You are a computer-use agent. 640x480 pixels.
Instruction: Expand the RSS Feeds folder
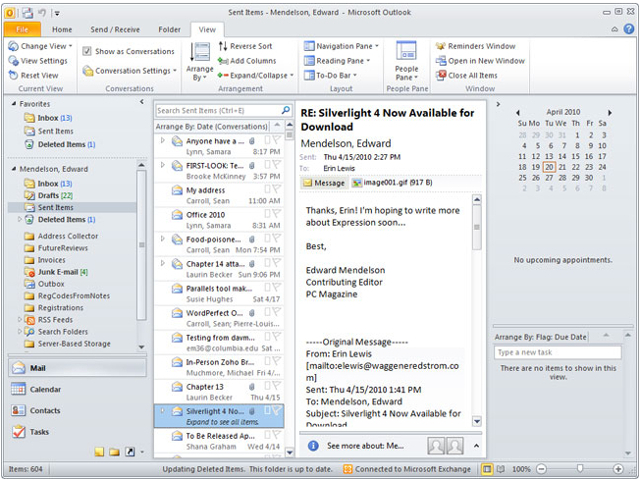(x=19, y=320)
